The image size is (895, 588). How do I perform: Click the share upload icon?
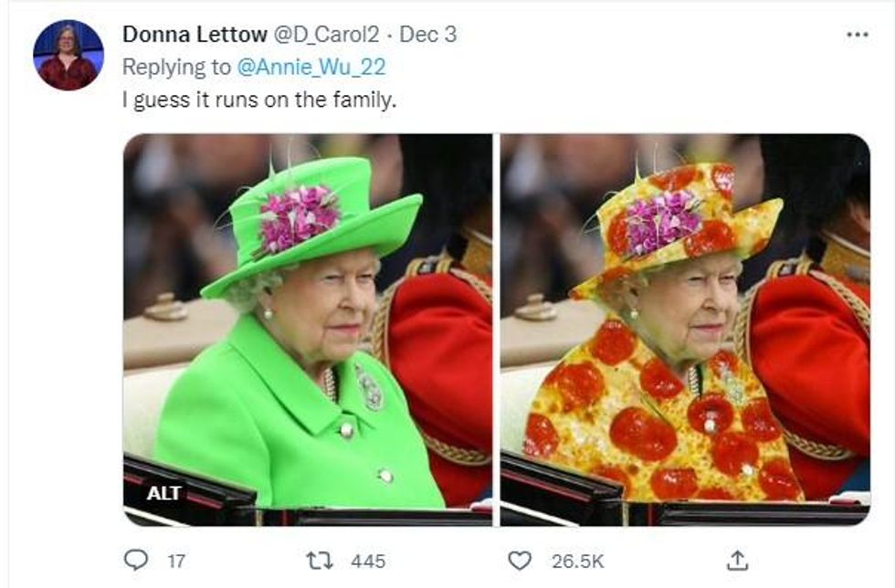(x=739, y=560)
